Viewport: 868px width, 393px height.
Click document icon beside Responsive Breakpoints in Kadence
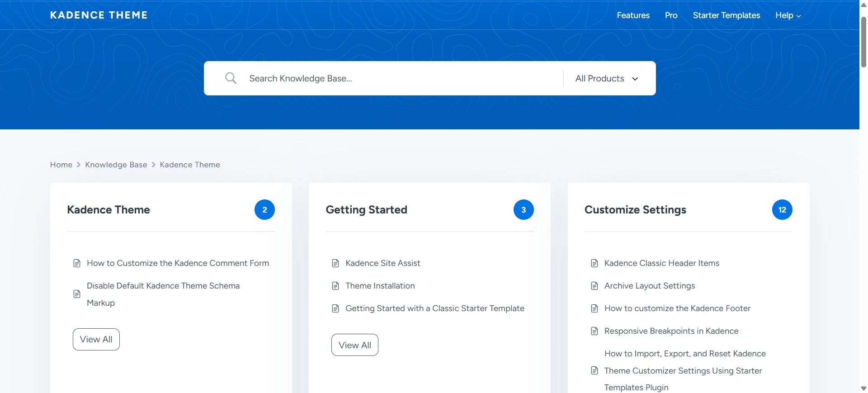pyautogui.click(x=594, y=331)
